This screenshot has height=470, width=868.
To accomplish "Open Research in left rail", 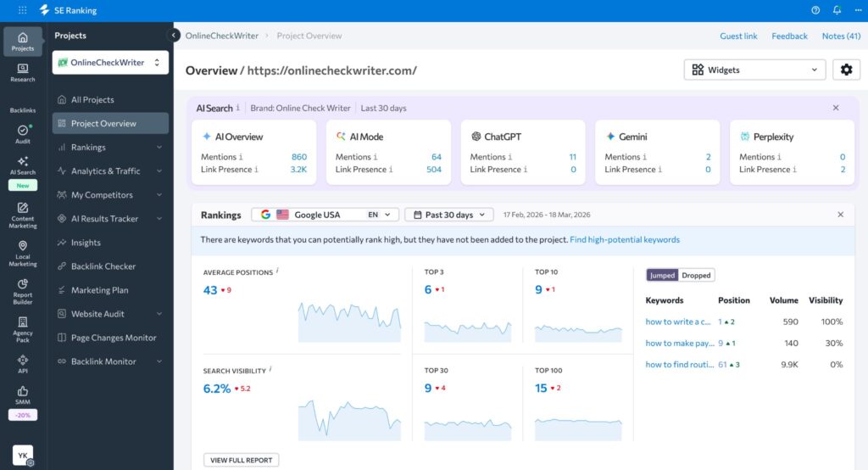I will (23, 73).
